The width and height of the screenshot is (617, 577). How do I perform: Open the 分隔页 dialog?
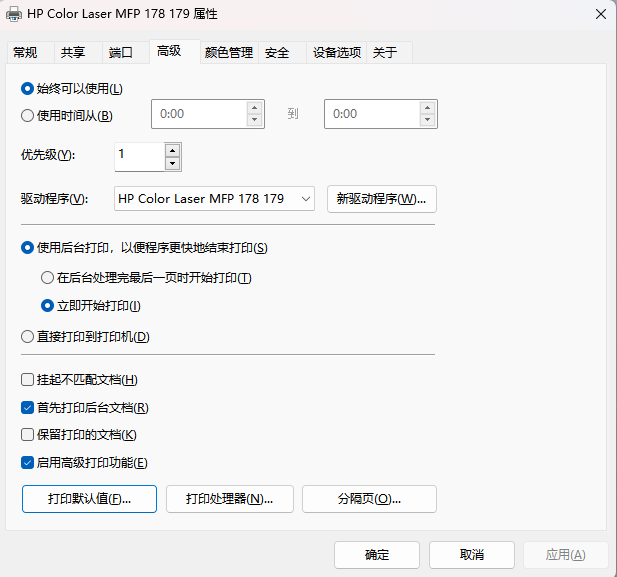click(369, 499)
